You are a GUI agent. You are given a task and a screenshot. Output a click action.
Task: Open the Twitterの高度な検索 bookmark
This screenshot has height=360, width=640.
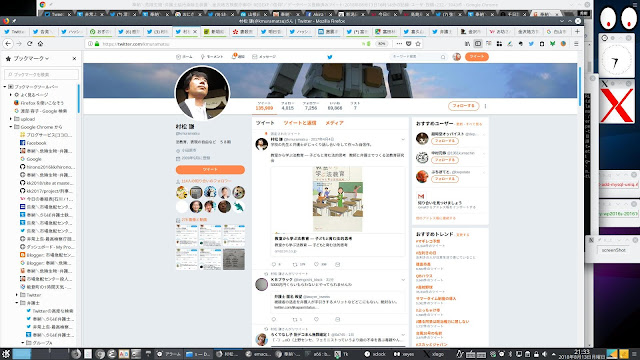[49, 311]
